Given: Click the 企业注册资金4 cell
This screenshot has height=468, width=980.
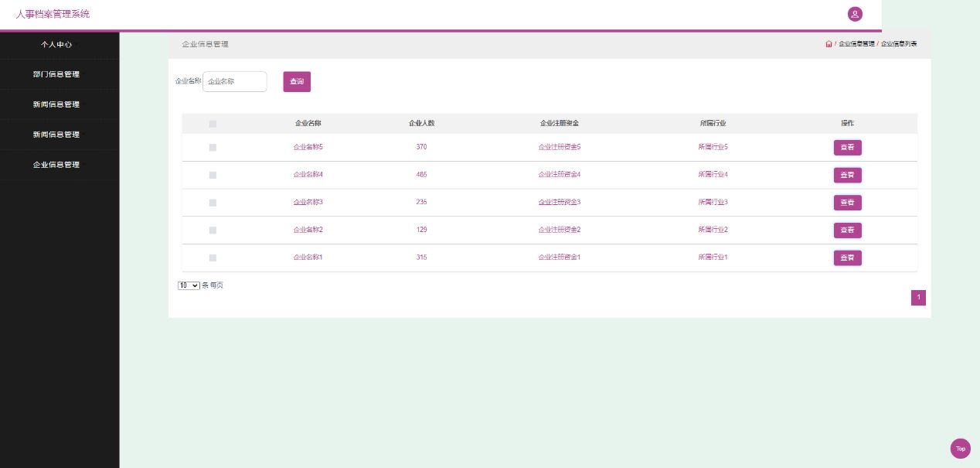Looking at the screenshot, I should click(560, 175).
